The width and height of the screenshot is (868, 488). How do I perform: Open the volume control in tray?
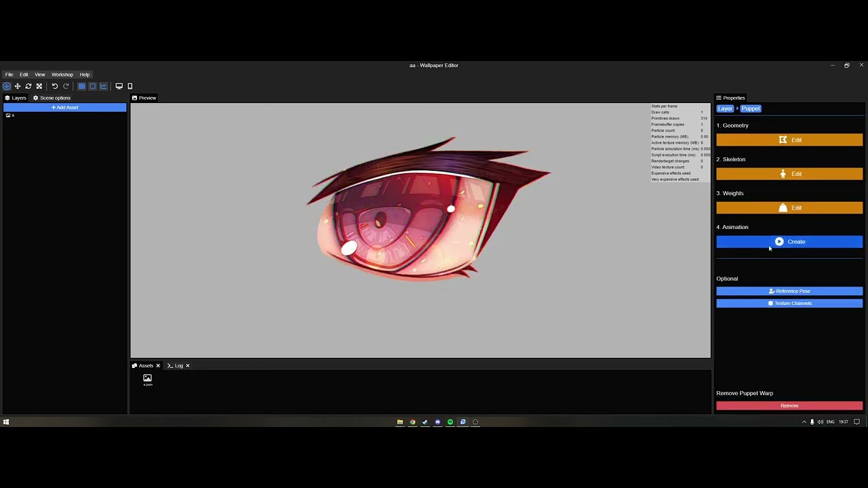pos(821,422)
